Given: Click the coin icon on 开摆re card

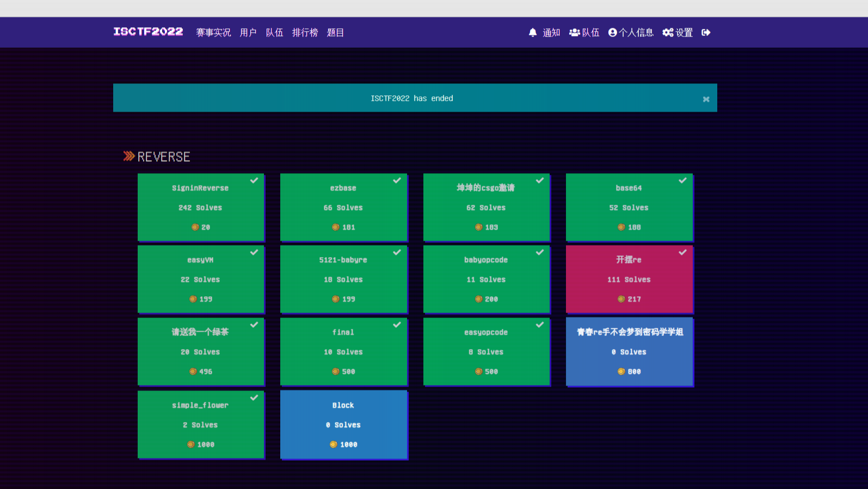Looking at the screenshot, I should [x=621, y=299].
